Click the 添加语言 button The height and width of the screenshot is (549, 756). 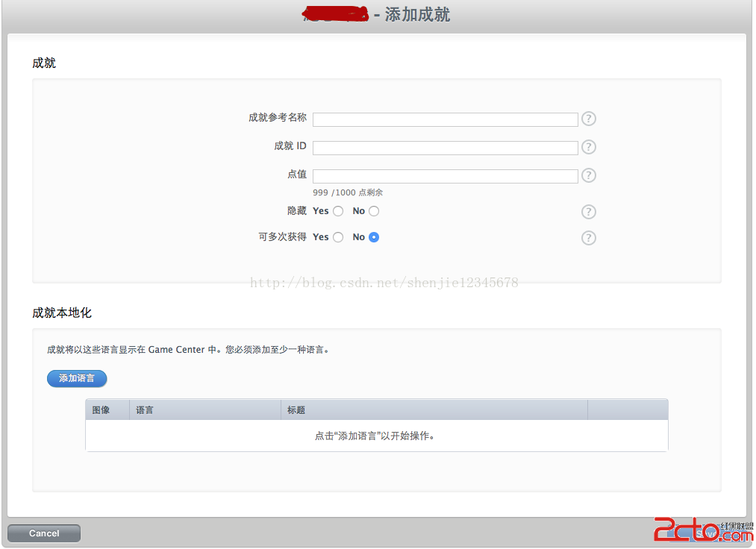(77, 378)
